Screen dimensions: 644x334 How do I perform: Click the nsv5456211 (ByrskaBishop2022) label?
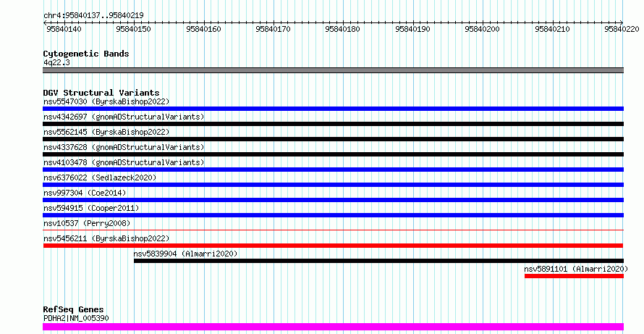pyautogui.click(x=106, y=238)
